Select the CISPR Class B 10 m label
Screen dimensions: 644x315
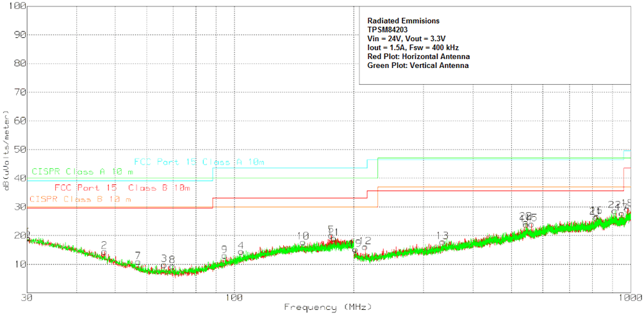79,199
